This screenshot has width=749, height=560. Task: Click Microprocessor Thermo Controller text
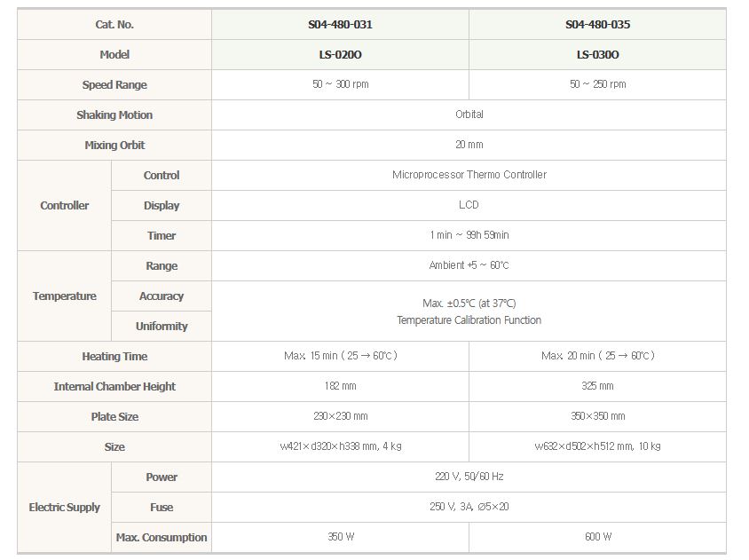tap(469, 175)
